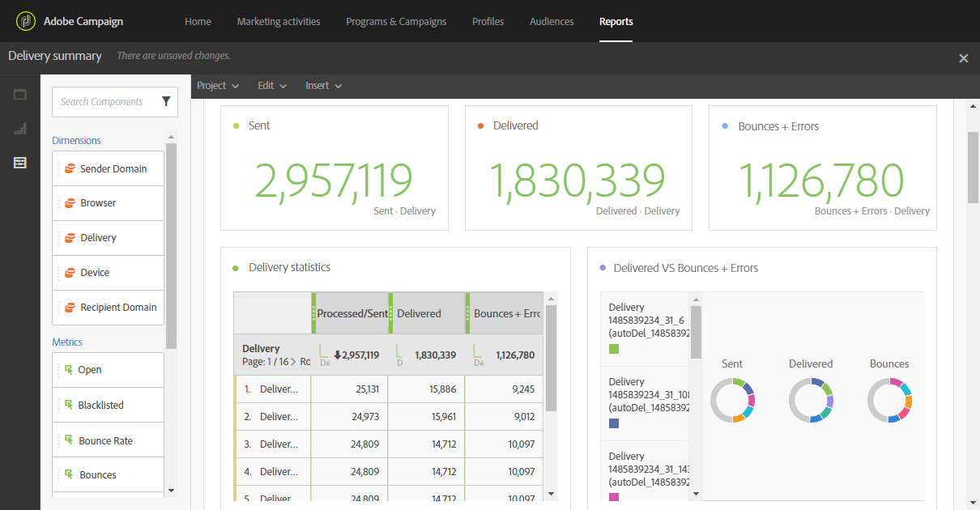Open the Panels icon in left rail
Viewport: 980px width, 510px height.
click(20, 95)
